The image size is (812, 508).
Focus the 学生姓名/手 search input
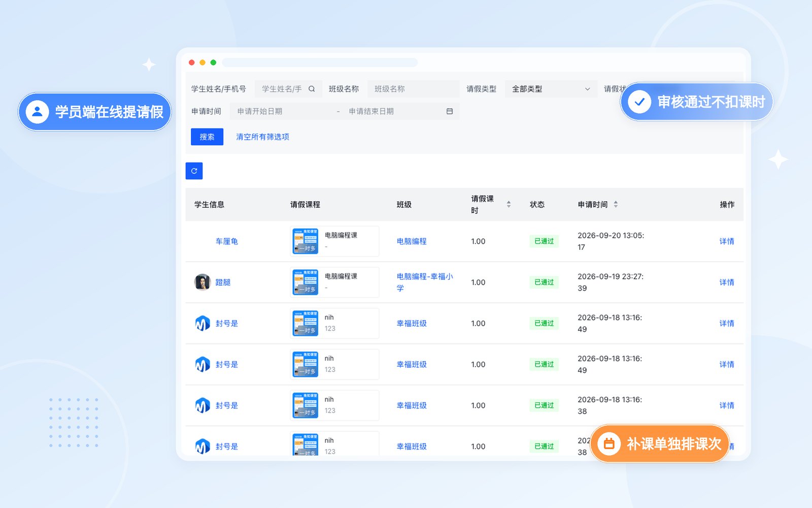pos(287,89)
